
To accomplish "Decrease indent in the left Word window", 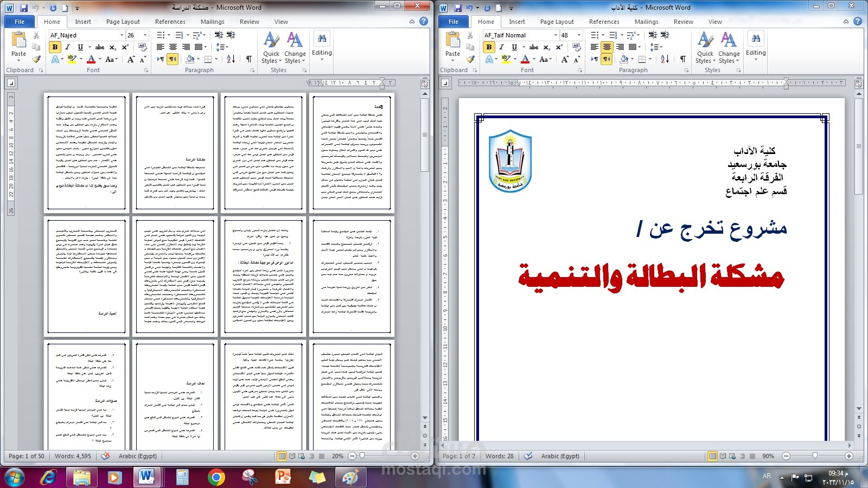I will [219, 35].
